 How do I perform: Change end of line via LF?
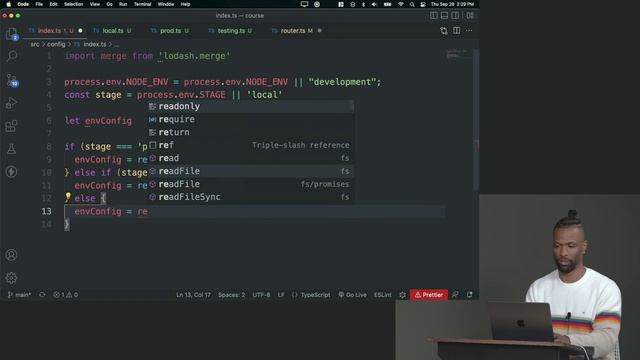click(x=281, y=295)
